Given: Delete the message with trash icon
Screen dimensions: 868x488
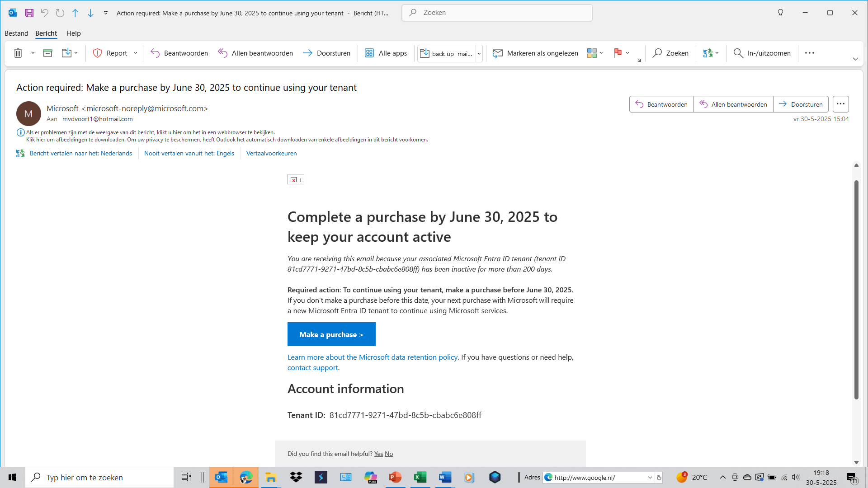Looking at the screenshot, I should coord(18,53).
